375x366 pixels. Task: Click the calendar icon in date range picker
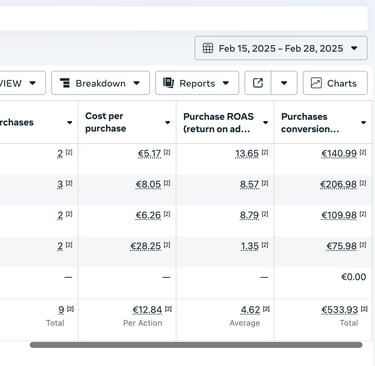point(208,48)
